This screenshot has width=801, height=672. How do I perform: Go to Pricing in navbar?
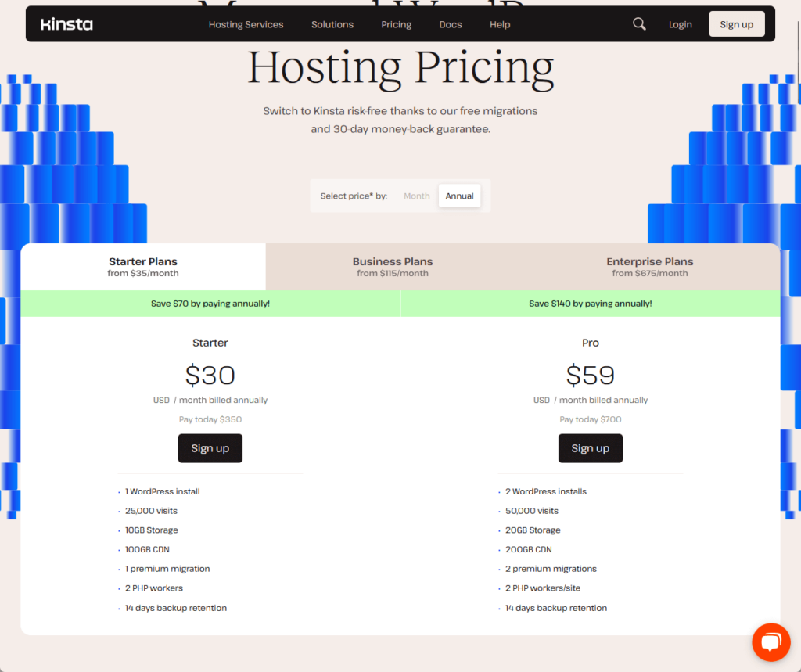pyautogui.click(x=396, y=24)
